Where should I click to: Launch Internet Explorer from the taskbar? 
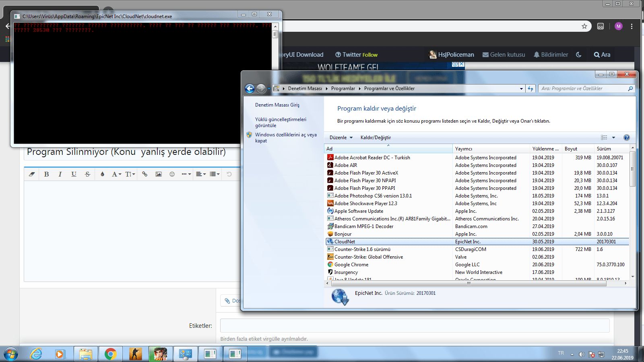(x=36, y=354)
